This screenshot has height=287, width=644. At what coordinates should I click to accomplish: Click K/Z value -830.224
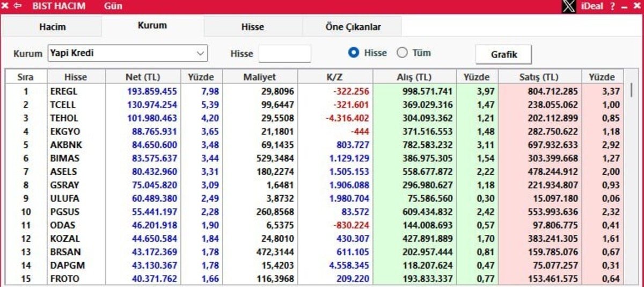pos(352,226)
